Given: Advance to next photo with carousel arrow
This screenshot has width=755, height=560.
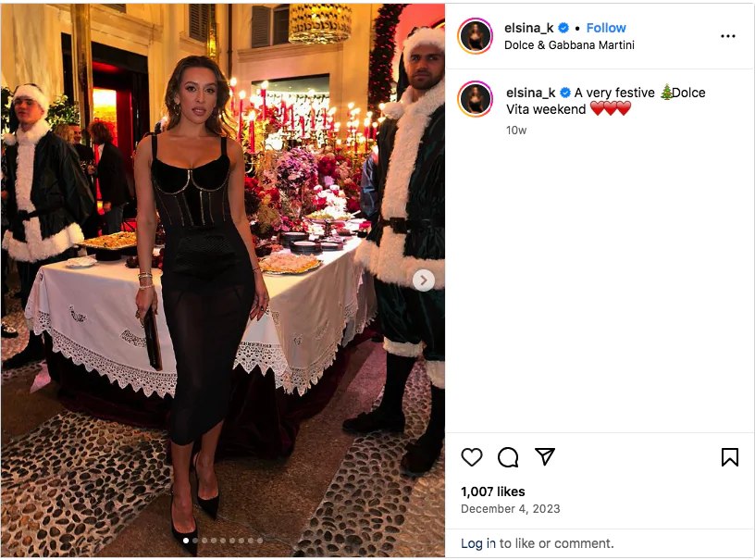Looking at the screenshot, I should click(423, 280).
